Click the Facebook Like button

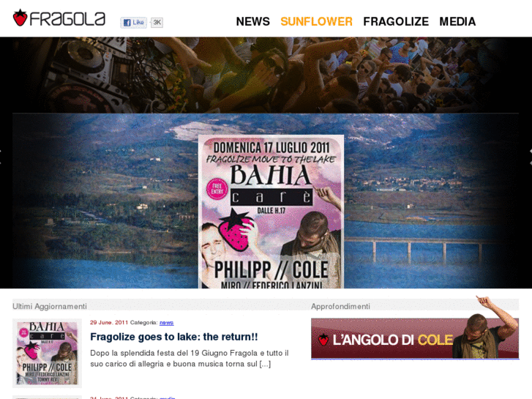click(133, 23)
